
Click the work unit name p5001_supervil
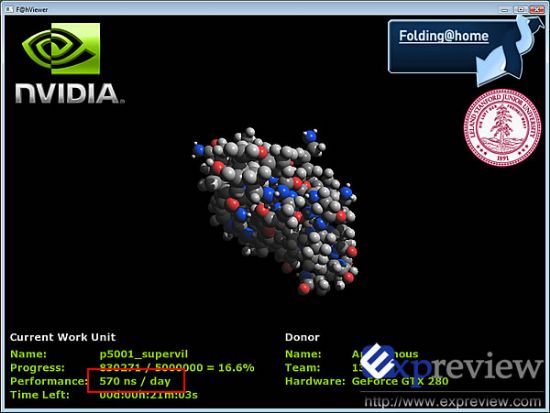(x=144, y=354)
